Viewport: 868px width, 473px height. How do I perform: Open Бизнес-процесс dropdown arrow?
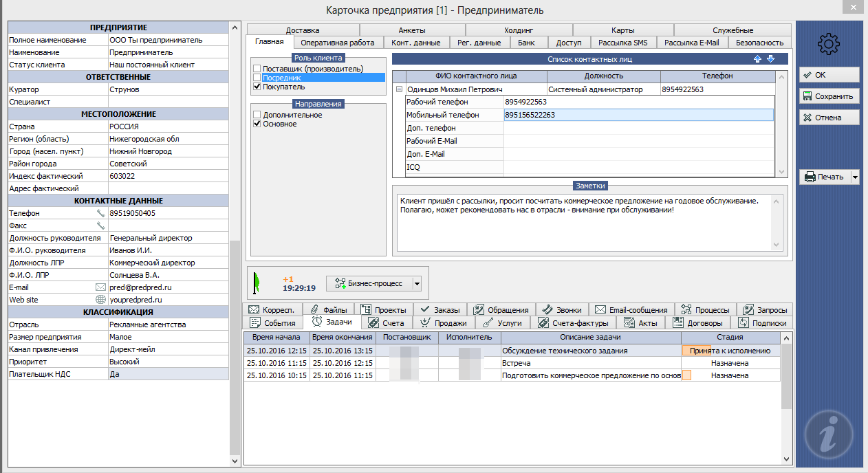coord(415,283)
